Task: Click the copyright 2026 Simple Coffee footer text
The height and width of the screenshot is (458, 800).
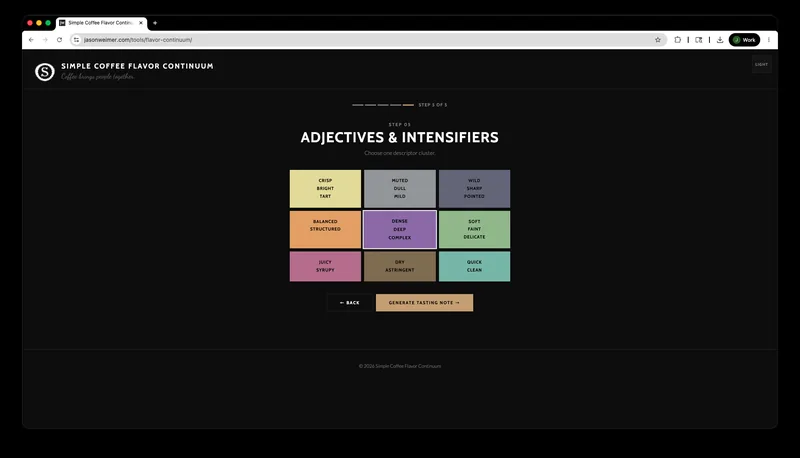Action: click(399, 366)
